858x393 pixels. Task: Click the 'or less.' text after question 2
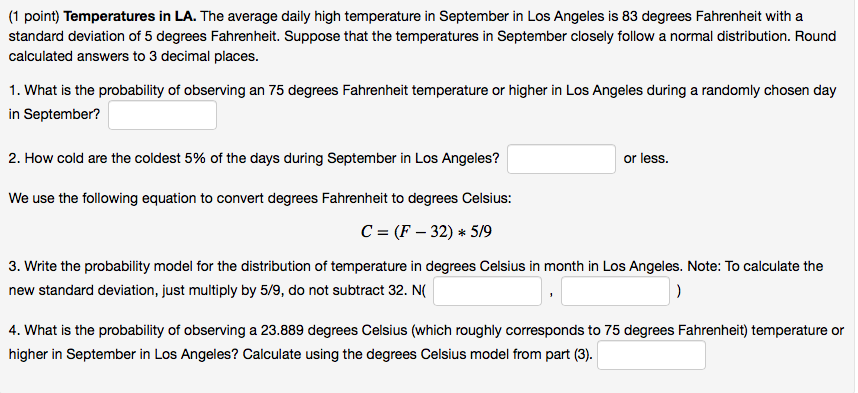click(x=646, y=159)
